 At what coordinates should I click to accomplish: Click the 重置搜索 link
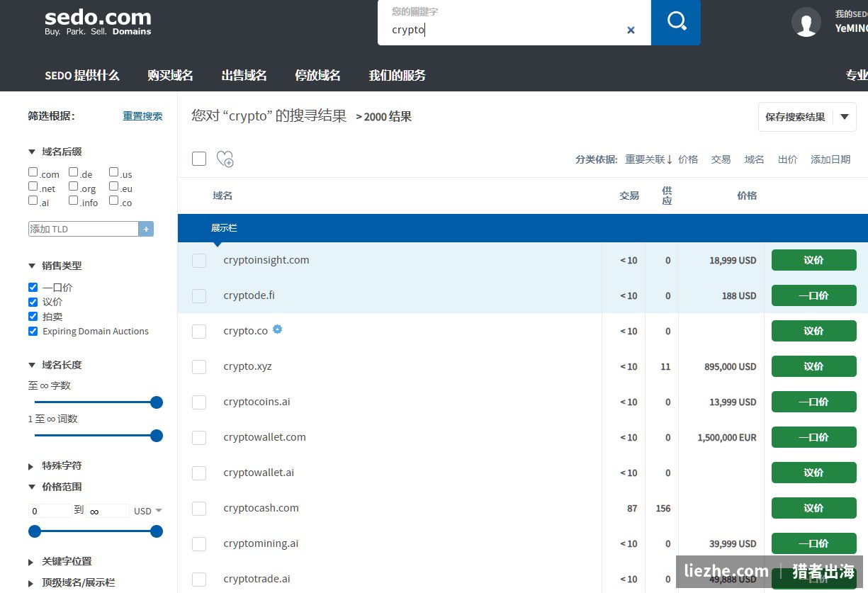tap(142, 116)
